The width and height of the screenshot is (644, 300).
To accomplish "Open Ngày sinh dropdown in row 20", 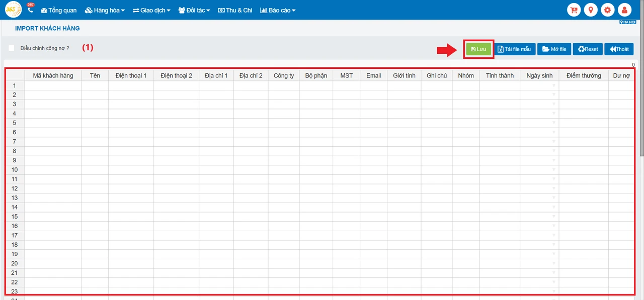I will tap(554, 263).
